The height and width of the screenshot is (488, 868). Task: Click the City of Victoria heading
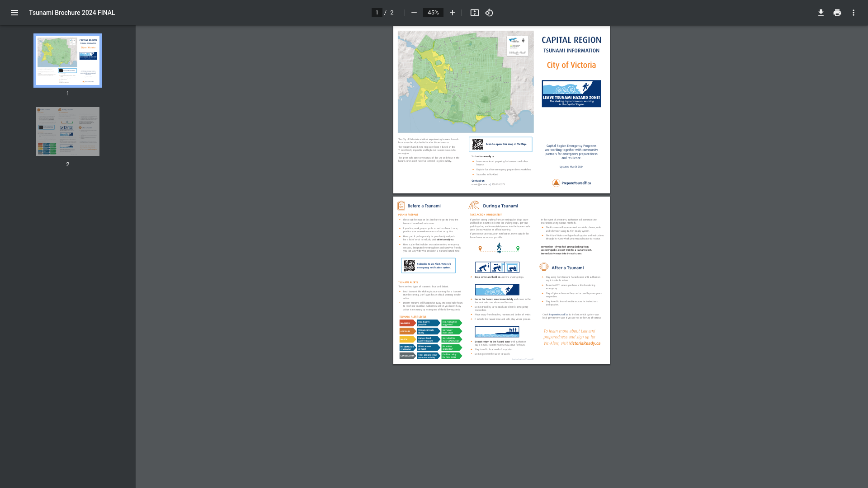pos(571,65)
